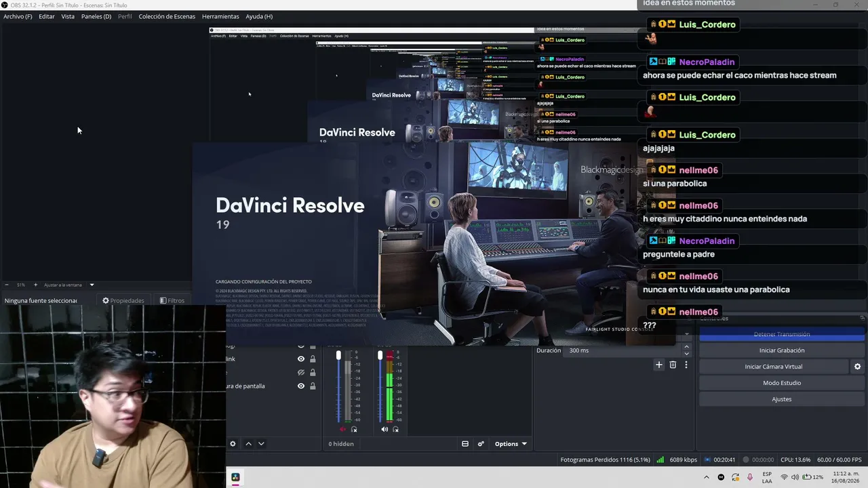
Task: Toggle visibility of the 'link' source
Action: (301, 359)
